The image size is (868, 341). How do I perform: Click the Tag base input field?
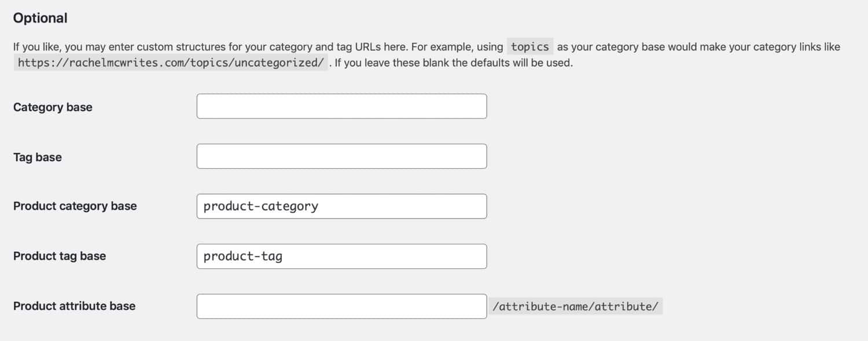pos(341,156)
